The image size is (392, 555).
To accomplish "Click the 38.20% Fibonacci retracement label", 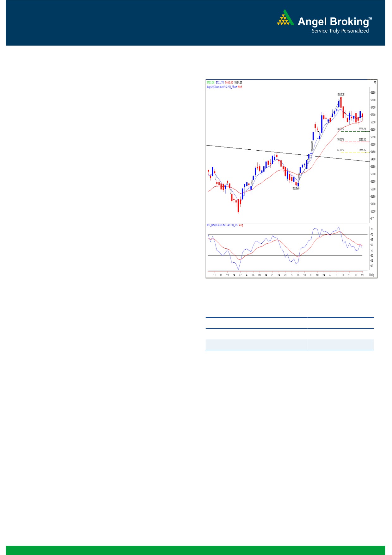I will click(x=340, y=129).
